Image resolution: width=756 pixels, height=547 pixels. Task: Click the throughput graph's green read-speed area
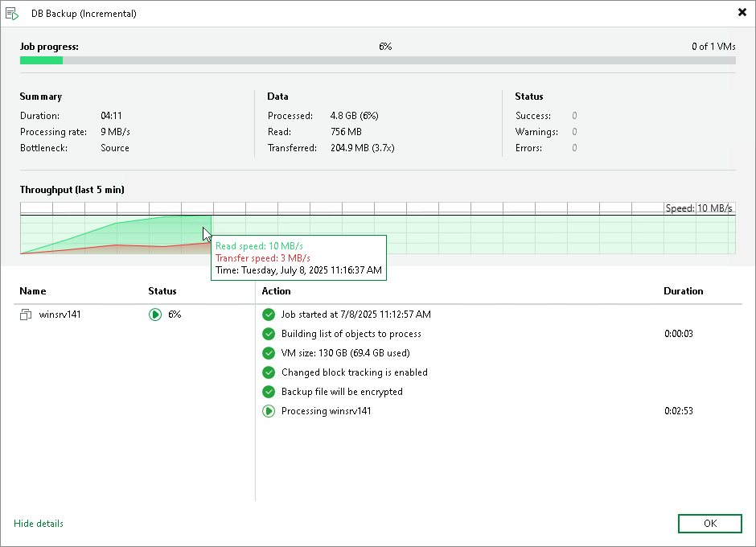(x=145, y=233)
